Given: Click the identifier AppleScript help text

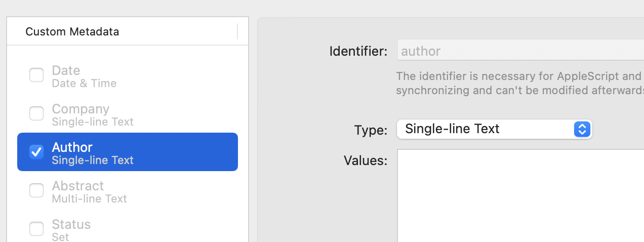Looking at the screenshot, I should pyautogui.click(x=520, y=84).
